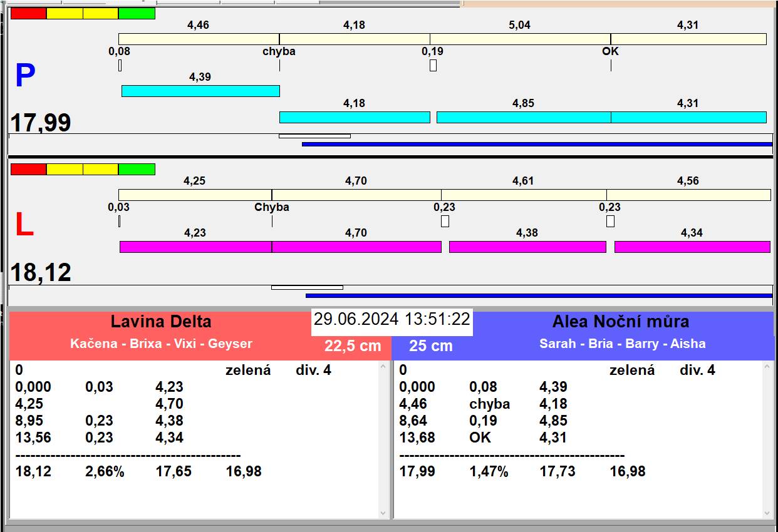Click the 4,61 cream segment in lane L

[524, 195]
